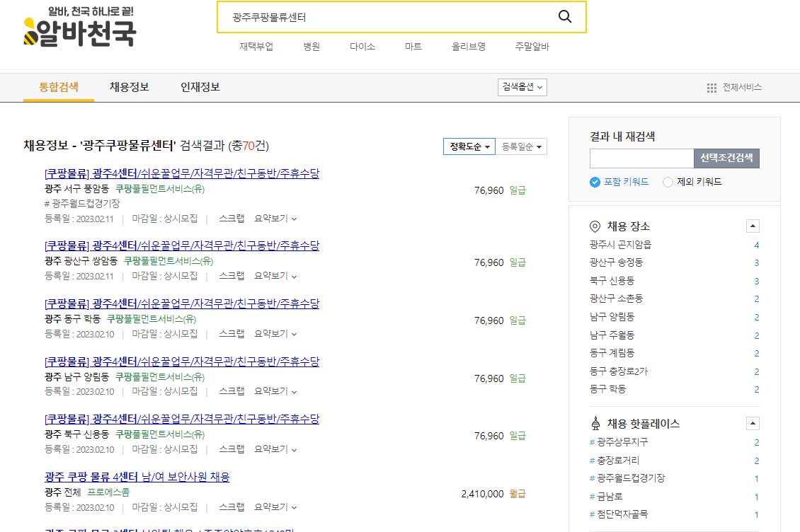Select the 병원 suggested keyword

click(x=312, y=47)
